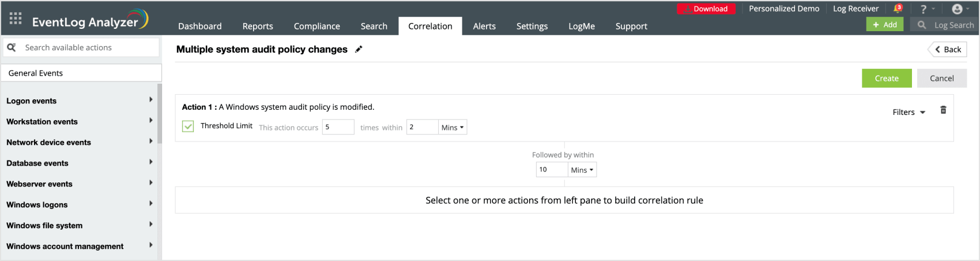
Task: Click the Log Search magnifier icon
Action: coord(922,25)
